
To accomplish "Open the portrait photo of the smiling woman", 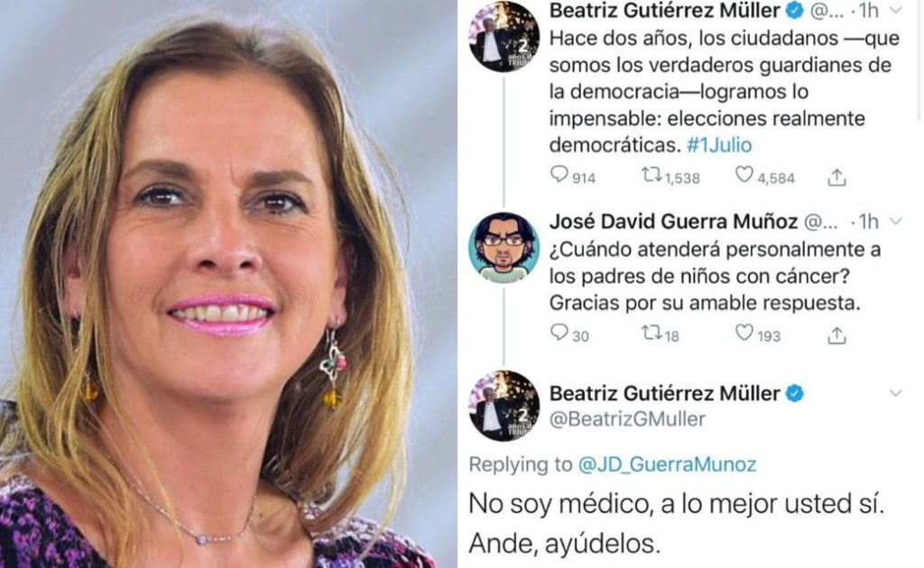I will tap(228, 284).
